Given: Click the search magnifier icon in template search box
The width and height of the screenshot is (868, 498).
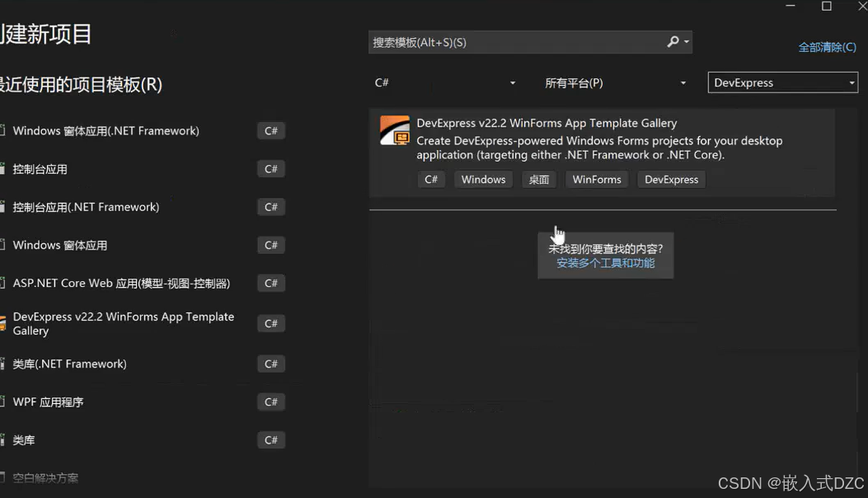Looking at the screenshot, I should pyautogui.click(x=673, y=41).
